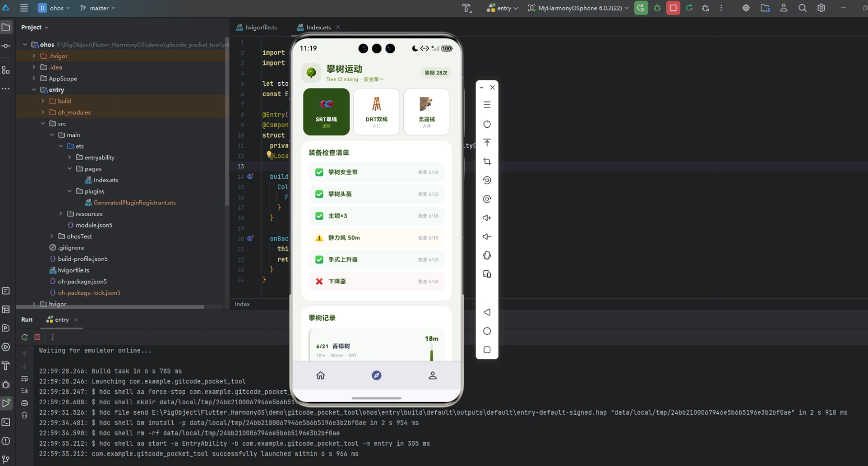868x466 pixels.
Task: Close the Index.ets editor tab
Action: [338, 27]
